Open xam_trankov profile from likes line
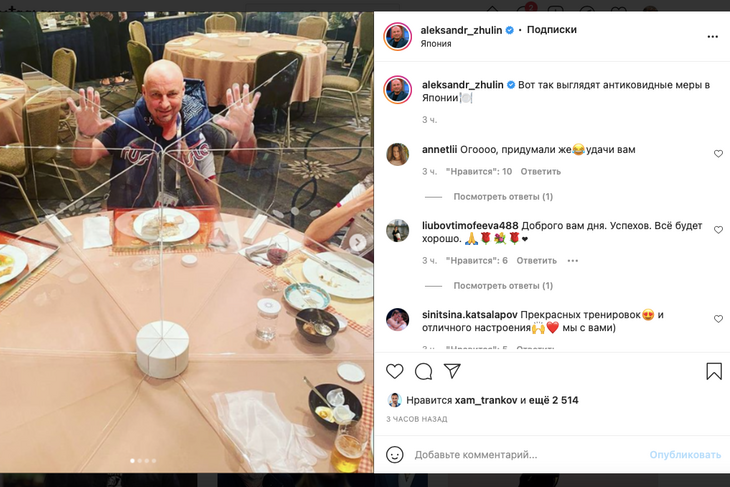The image size is (730, 487). (x=486, y=400)
